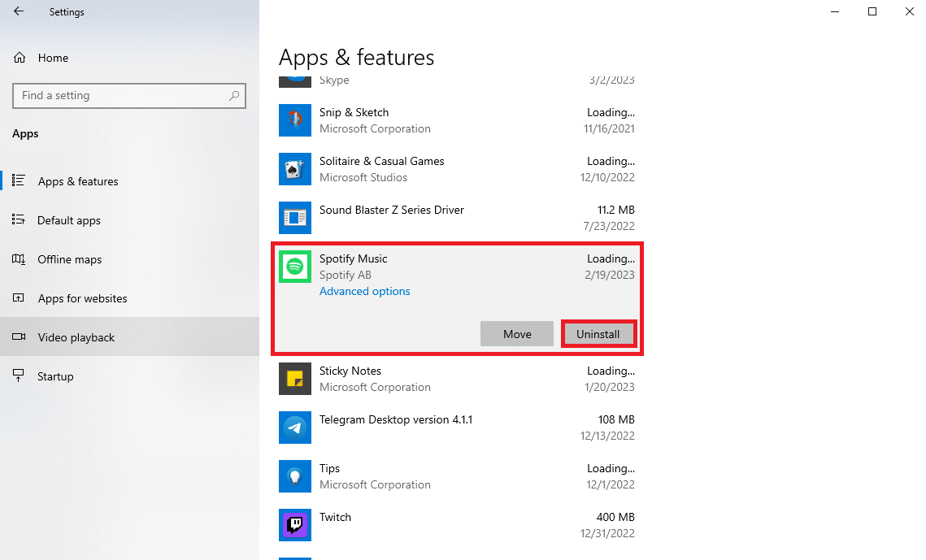This screenshot has height=560, width=926.
Task: Click the Startup sidebar icon
Action: [19, 376]
